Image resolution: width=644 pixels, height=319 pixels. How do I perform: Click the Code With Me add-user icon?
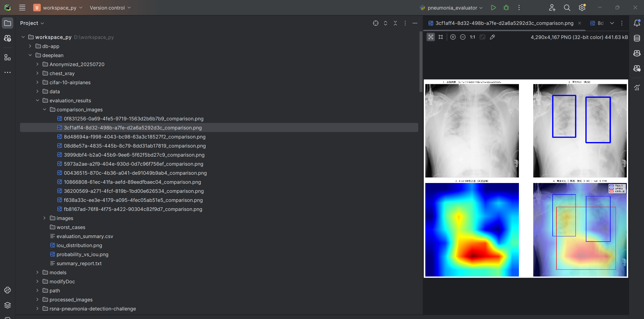pos(552,8)
